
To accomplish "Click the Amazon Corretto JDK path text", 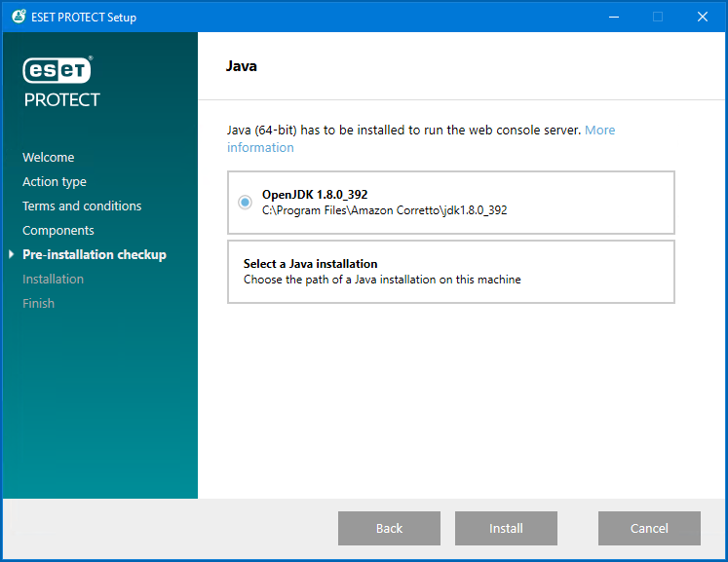I will coord(384,210).
